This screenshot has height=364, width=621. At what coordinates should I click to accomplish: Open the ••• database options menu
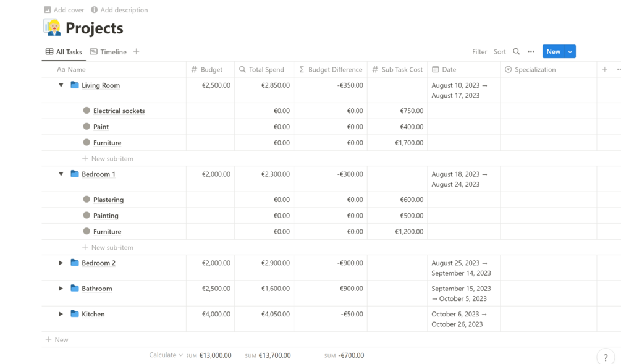(x=531, y=52)
